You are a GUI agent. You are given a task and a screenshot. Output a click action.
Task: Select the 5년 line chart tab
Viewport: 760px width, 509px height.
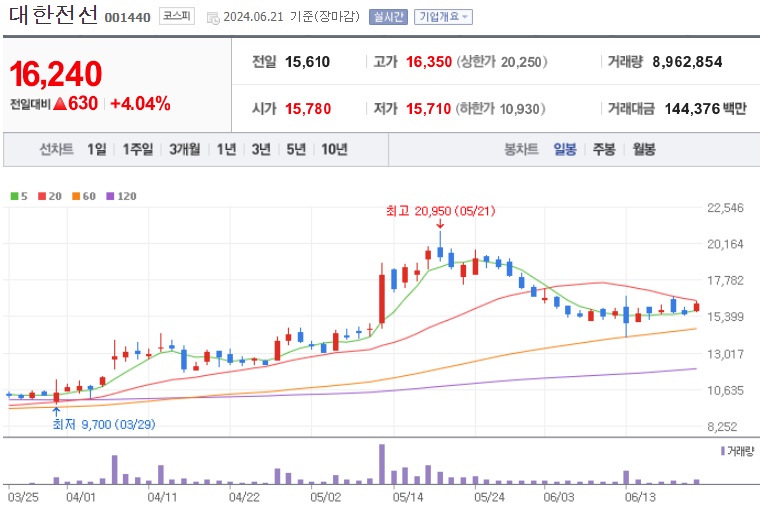click(x=296, y=149)
